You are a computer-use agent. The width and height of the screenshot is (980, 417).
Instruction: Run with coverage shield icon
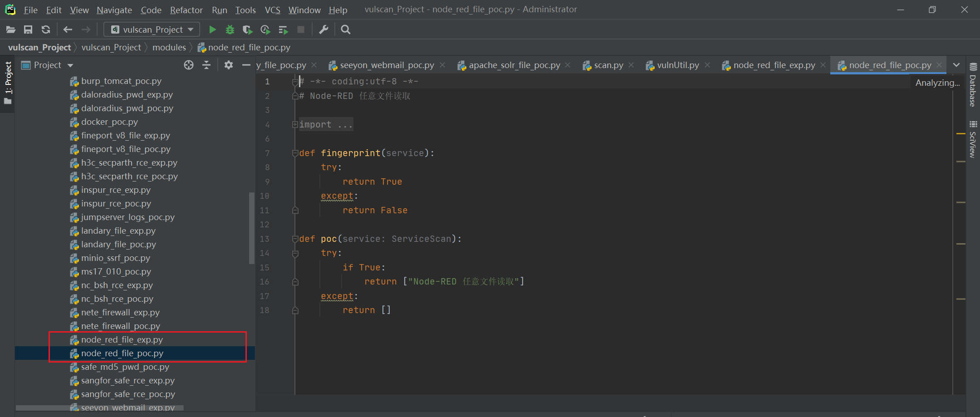tap(247, 30)
